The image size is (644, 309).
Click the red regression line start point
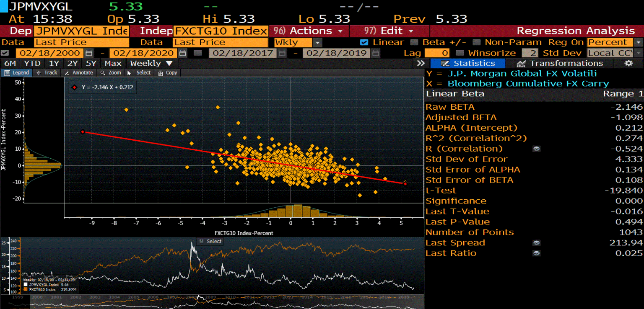[83, 132]
